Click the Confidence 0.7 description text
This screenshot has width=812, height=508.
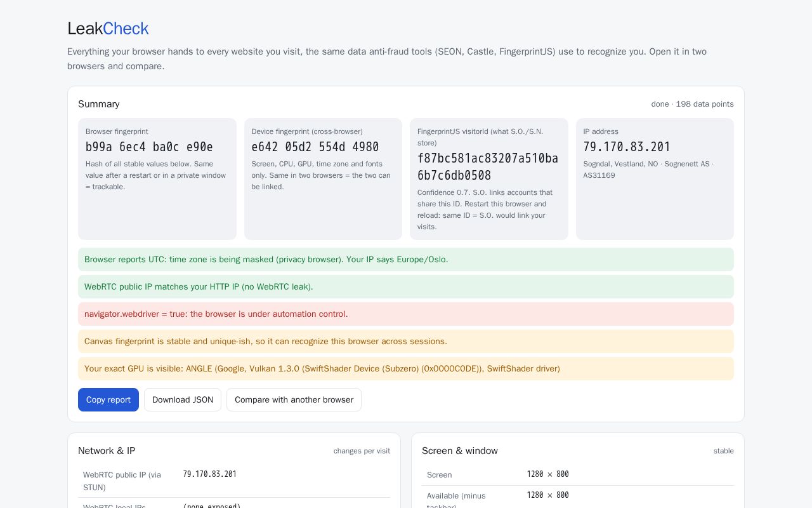(x=485, y=210)
